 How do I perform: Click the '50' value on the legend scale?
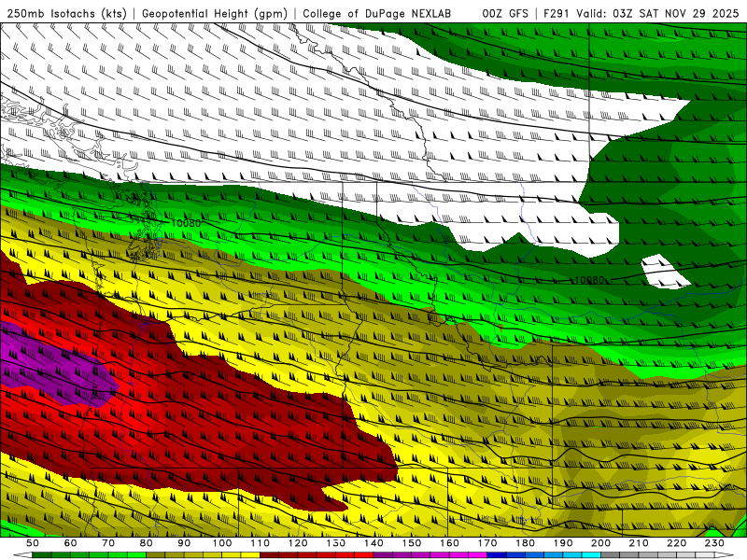click(x=33, y=543)
